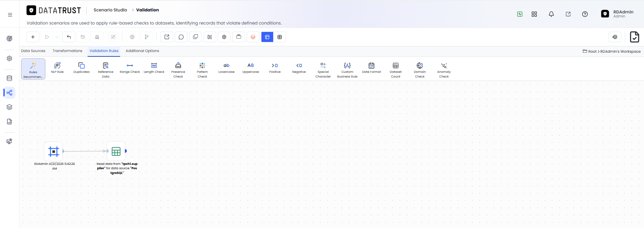The height and width of the screenshot is (228, 644).
Task: Click the git branch toolbar icon
Action: tap(147, 37)
